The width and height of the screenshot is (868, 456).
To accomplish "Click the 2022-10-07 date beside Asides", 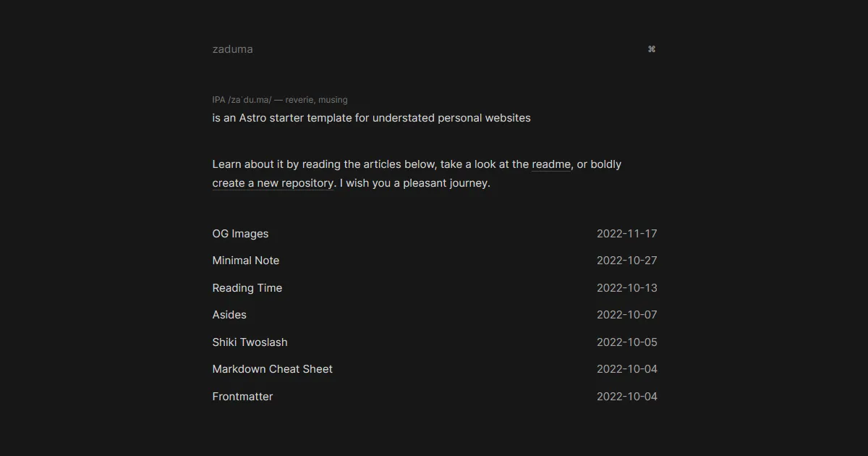I will 626,315.
